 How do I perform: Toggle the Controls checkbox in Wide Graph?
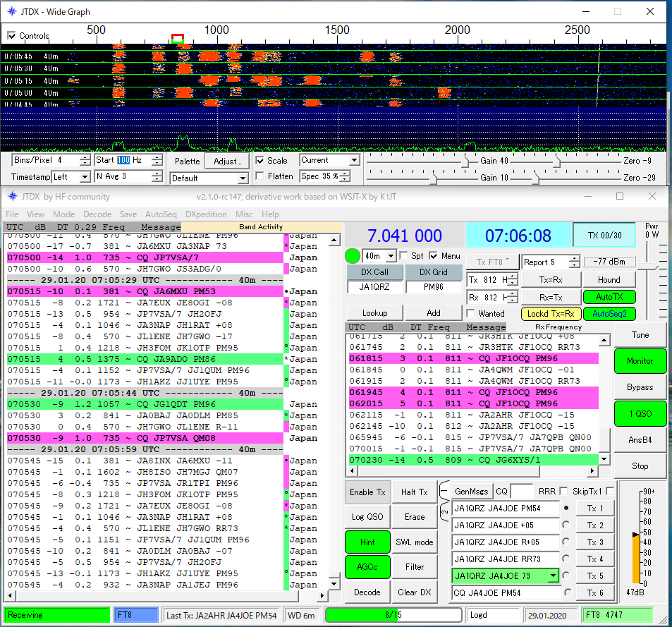11,36
